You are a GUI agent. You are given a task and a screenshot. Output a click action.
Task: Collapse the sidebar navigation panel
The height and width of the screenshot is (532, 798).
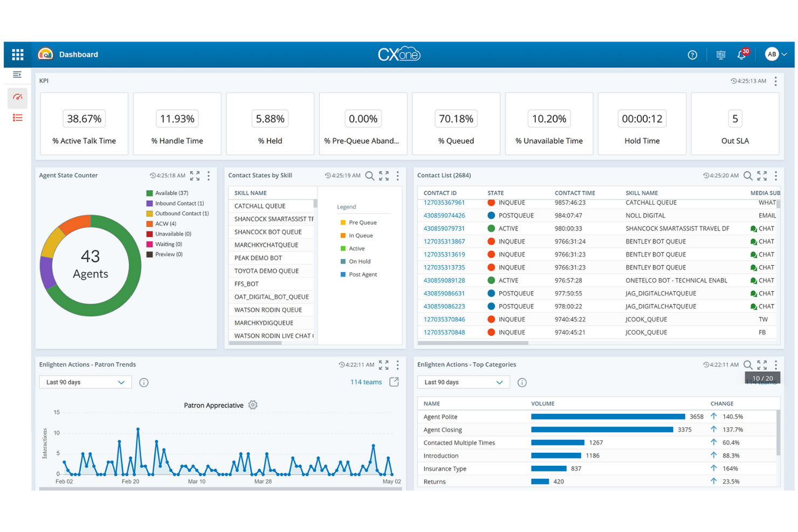(17, 75)
